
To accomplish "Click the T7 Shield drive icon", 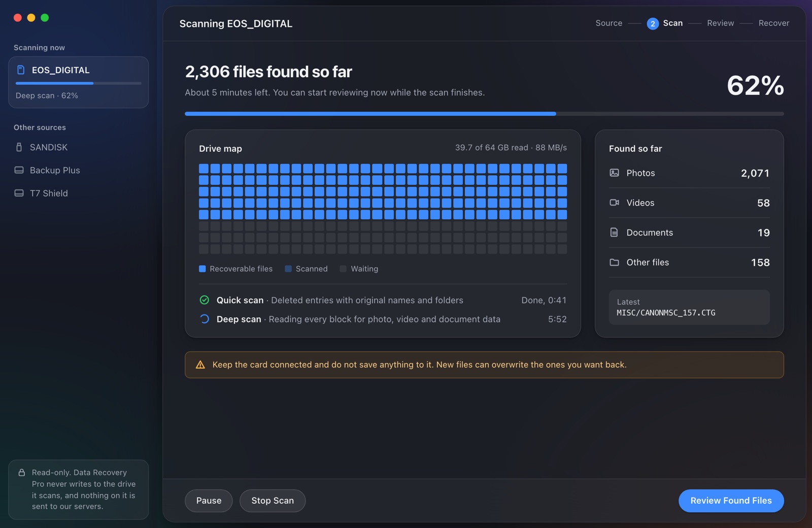I will pos(19,193).
